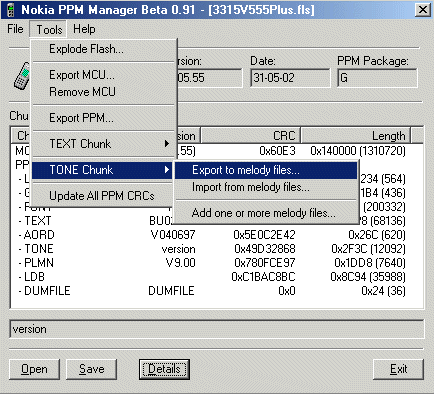This screenshot has height=394, width=434.
Task: Sort by the Length column header
Action: (356, 136)
